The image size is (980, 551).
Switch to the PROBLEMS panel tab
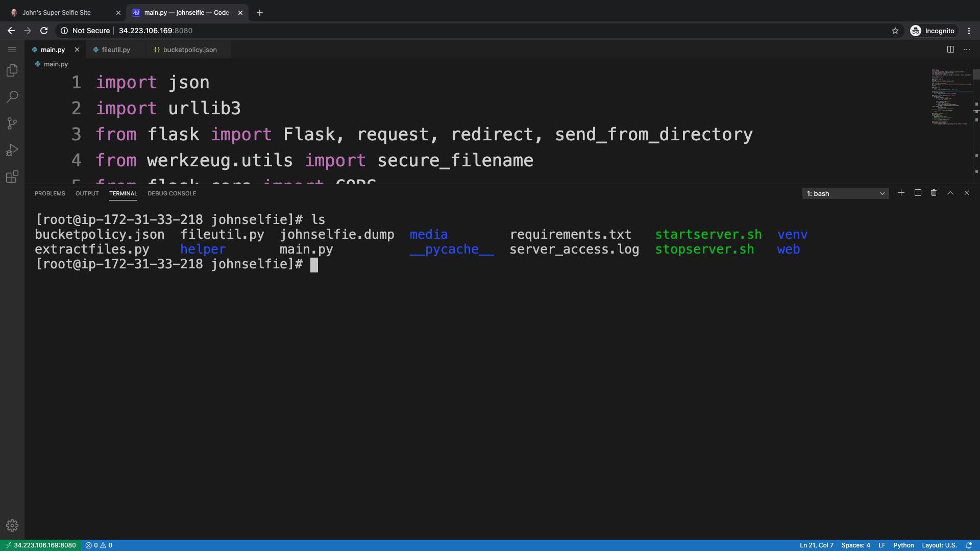50,193
